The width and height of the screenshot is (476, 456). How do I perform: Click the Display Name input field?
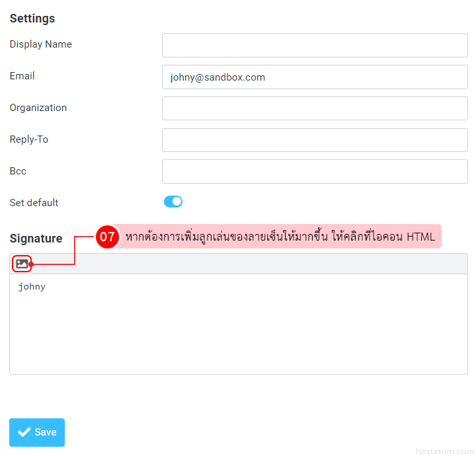[315, 45]
